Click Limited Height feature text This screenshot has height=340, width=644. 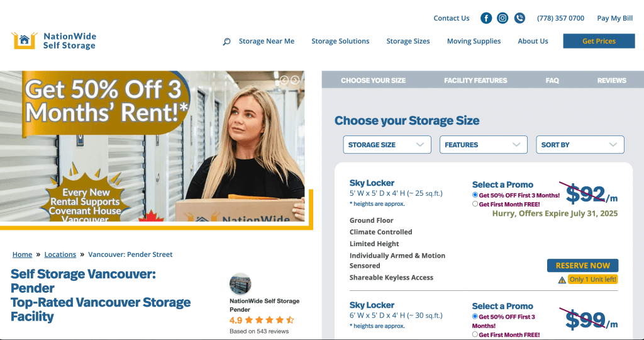click(x=374, y=244)
